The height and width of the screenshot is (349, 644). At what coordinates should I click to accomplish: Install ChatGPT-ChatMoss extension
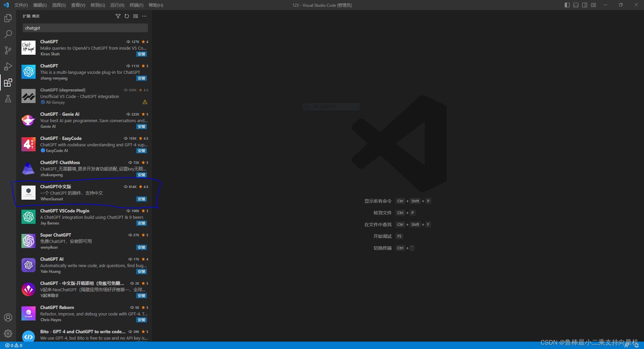click(142, 175)
